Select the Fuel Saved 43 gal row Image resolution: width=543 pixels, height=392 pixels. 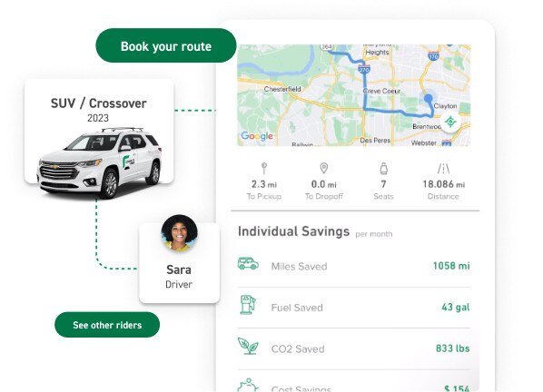[353, 308]
